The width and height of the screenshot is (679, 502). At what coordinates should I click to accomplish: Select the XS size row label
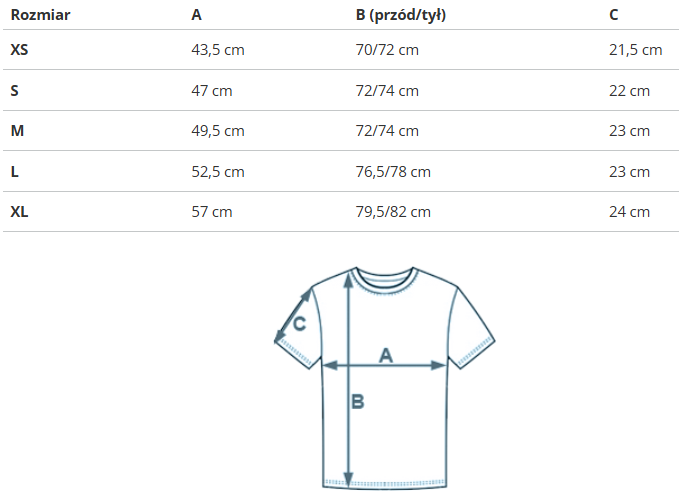click(19, 50)
